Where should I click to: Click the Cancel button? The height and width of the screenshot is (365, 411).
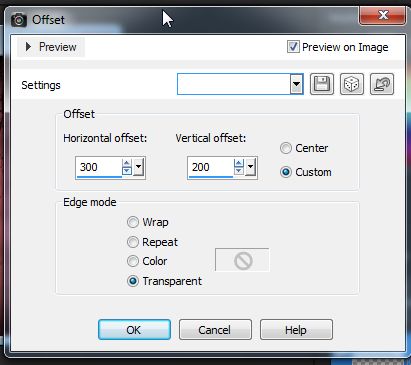(x=215, y=330)
